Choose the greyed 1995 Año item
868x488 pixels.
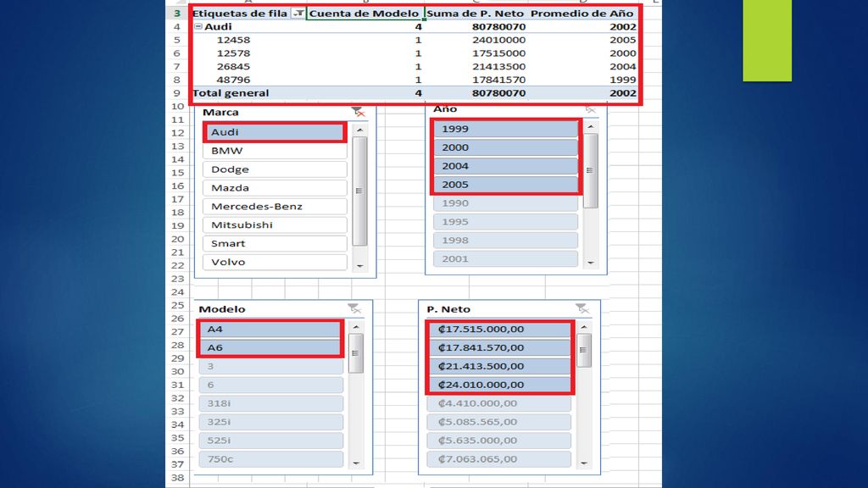point(506,221)
